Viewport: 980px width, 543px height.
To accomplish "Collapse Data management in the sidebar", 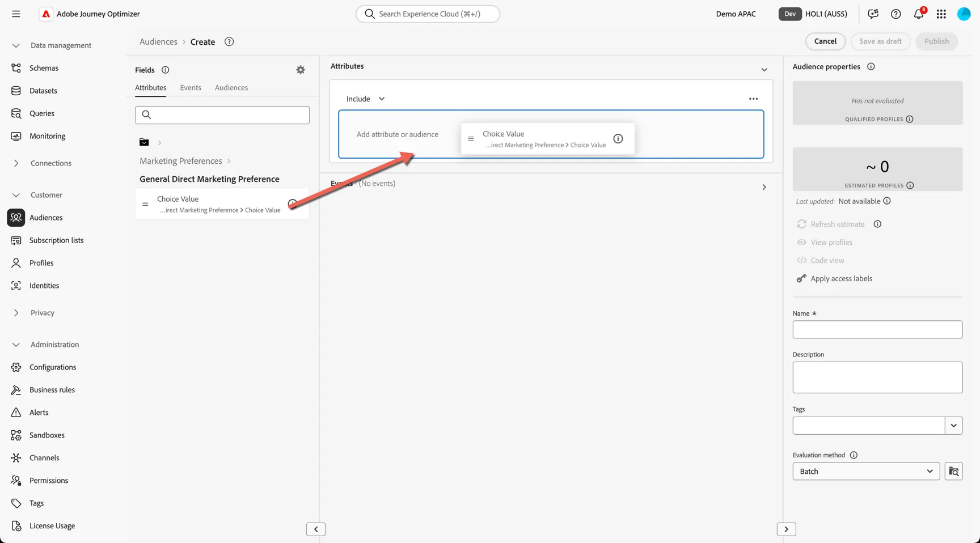I will coord(16,45).
